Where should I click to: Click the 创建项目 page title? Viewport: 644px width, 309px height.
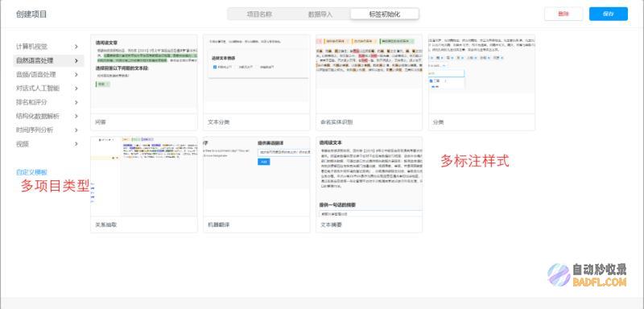click(x=31, y=14)
